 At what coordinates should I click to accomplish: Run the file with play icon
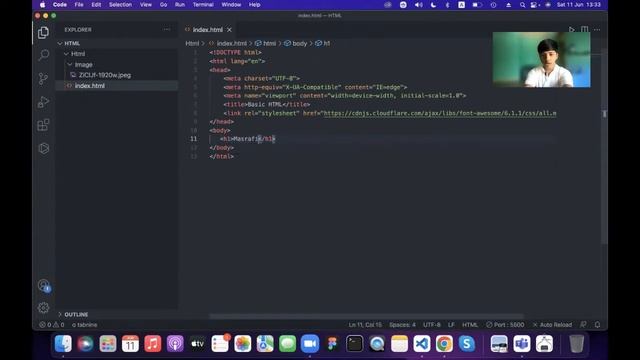571,29
